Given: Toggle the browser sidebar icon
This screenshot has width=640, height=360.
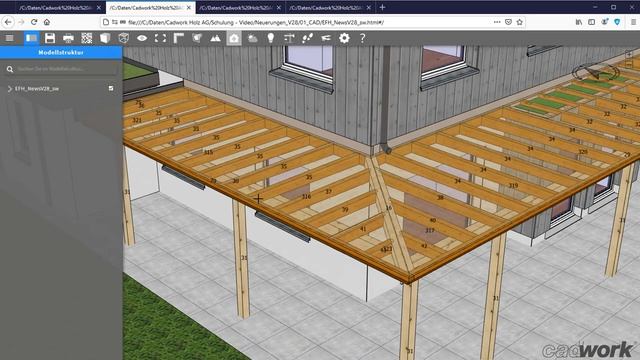Looking at the screenshot, I should point(591,22).
